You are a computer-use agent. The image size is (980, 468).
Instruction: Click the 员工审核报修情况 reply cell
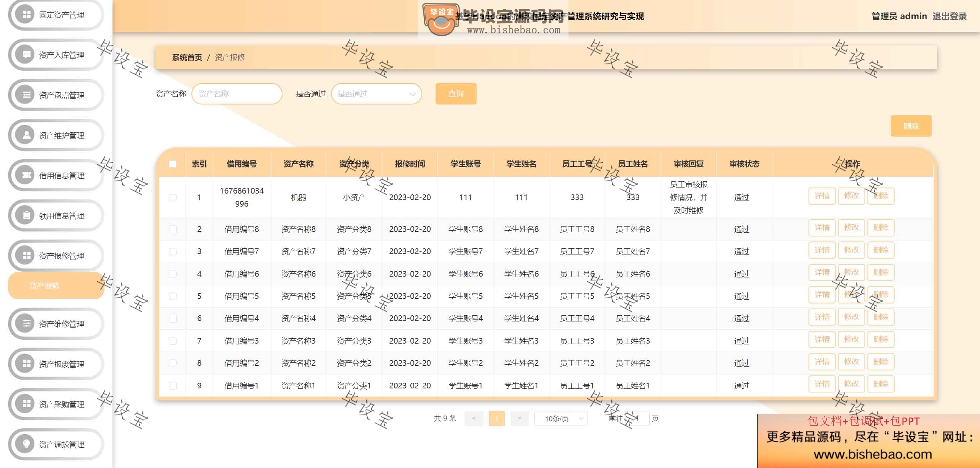point(688,197)
